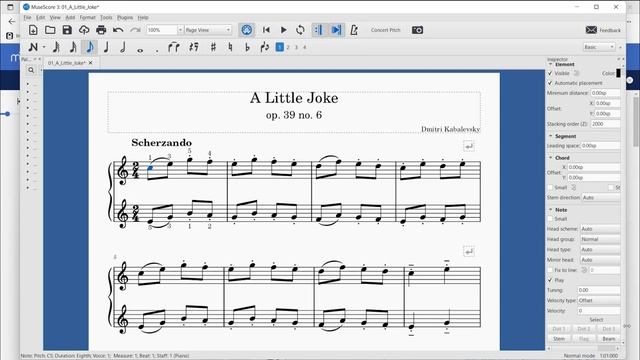Toggle loop playback
Viewport: 640px width, 360px height.
tap(300, 30)
